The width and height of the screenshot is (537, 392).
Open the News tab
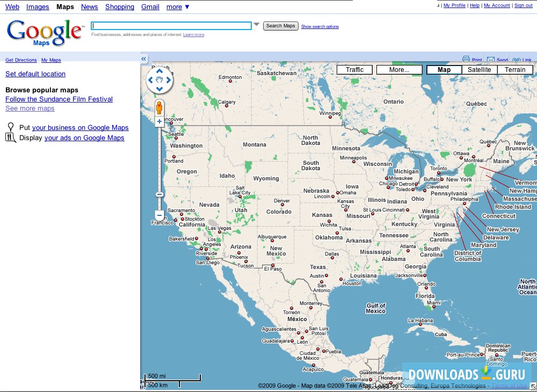(89, 7)
